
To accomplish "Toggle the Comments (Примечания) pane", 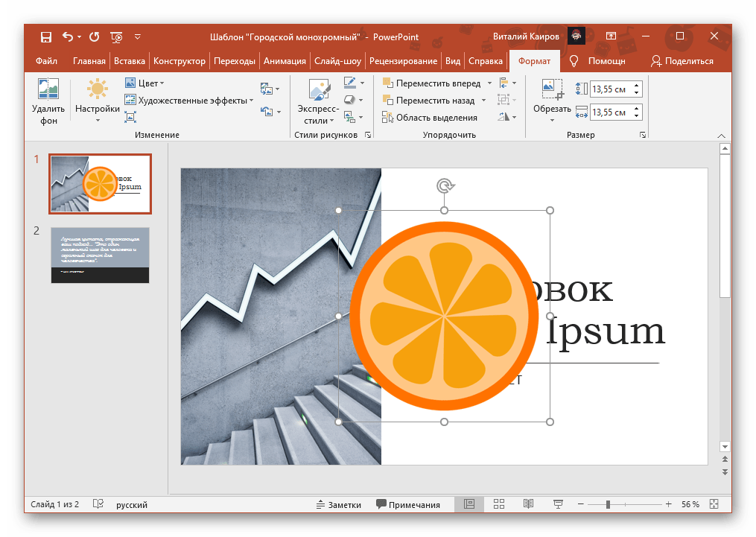I will point(408,504).
